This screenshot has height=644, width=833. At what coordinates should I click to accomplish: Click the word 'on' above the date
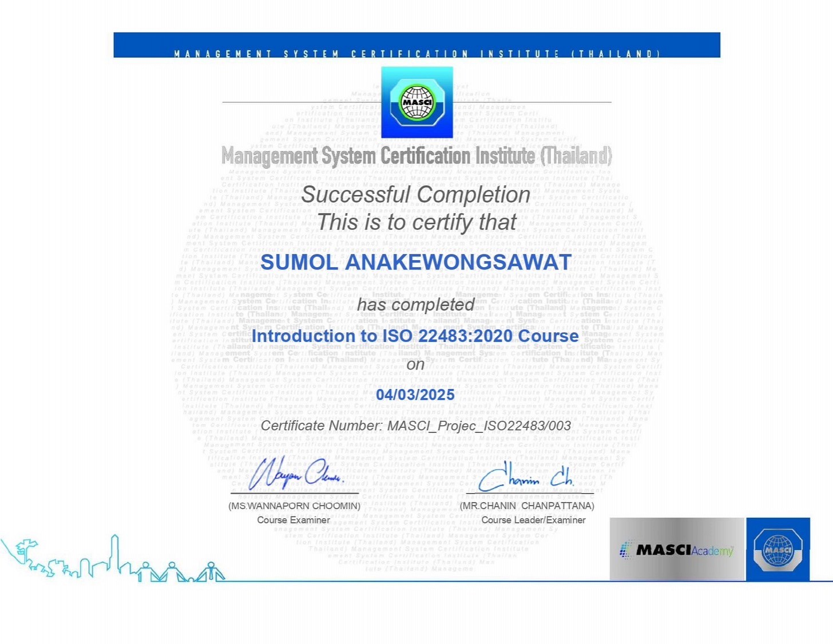pos(416,364)
